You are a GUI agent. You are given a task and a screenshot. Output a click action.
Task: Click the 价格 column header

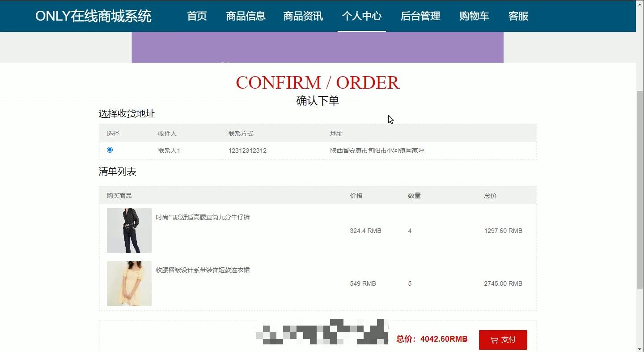coord(356,196)
